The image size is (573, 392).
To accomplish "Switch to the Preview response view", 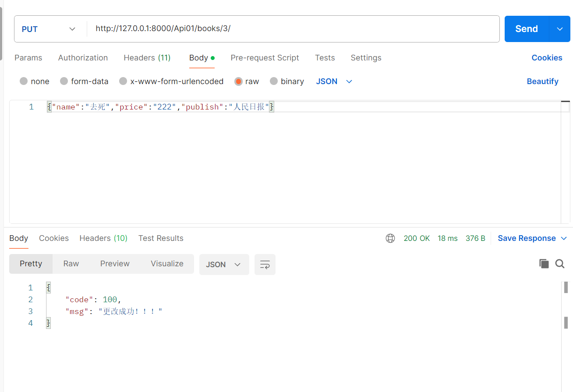I will click(x=115, y=264).
